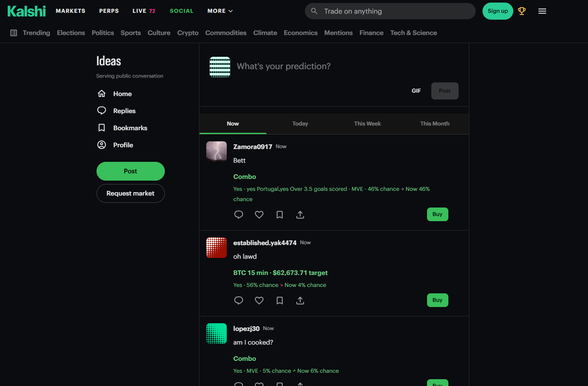
Task: Click the category list icon beside Trending
Action: [14, 33]
